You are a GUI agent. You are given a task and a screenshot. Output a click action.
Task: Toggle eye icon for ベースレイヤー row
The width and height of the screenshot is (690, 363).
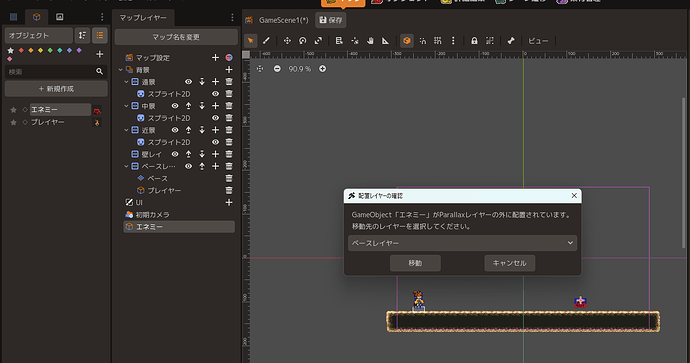coord(188,166)
